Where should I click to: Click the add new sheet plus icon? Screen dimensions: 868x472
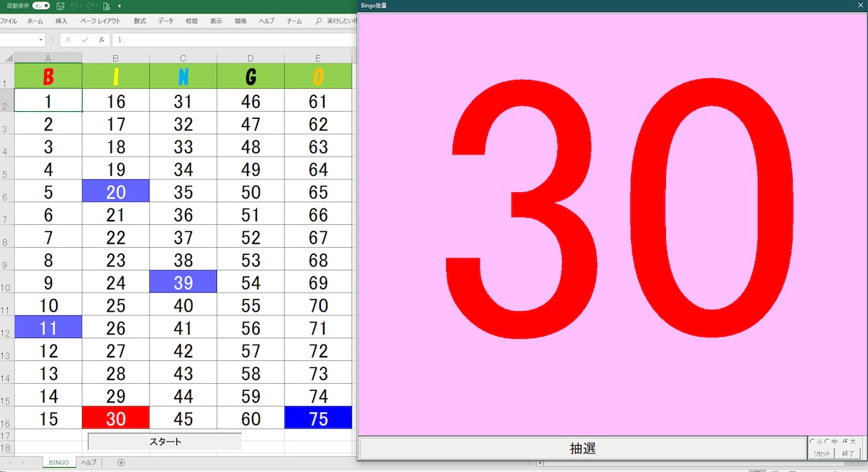pyautogui.click(x=120, y=463)
